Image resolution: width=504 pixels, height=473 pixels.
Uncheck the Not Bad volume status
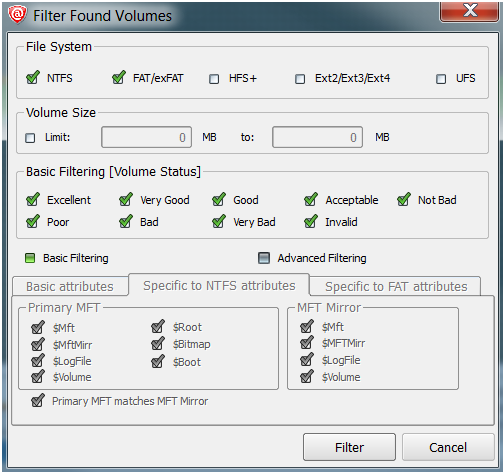[x=404, y=200]
